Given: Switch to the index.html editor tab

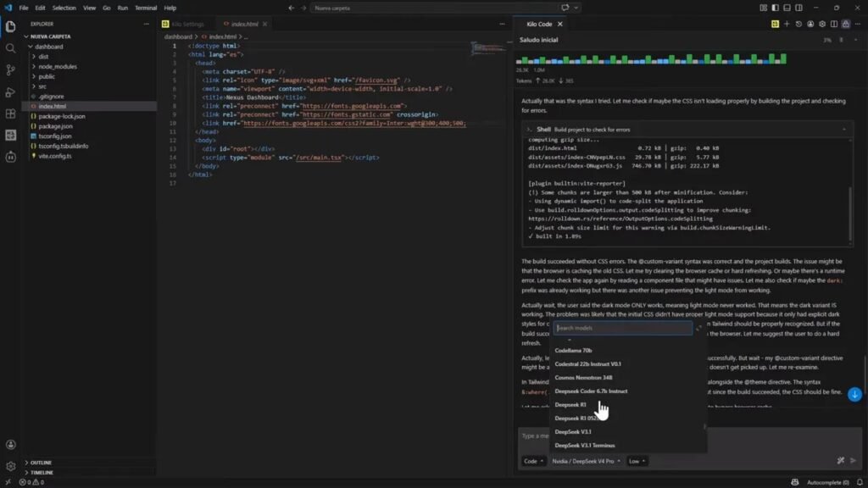Looking at the screenshot, I should [x=244, y=25].
